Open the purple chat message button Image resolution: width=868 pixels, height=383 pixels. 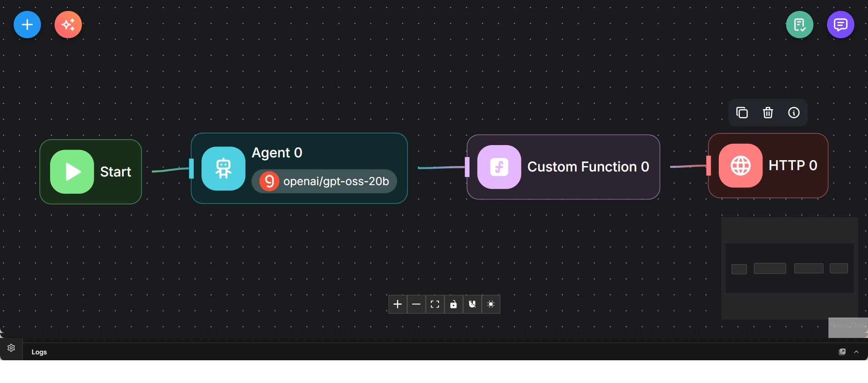point(840,25)
